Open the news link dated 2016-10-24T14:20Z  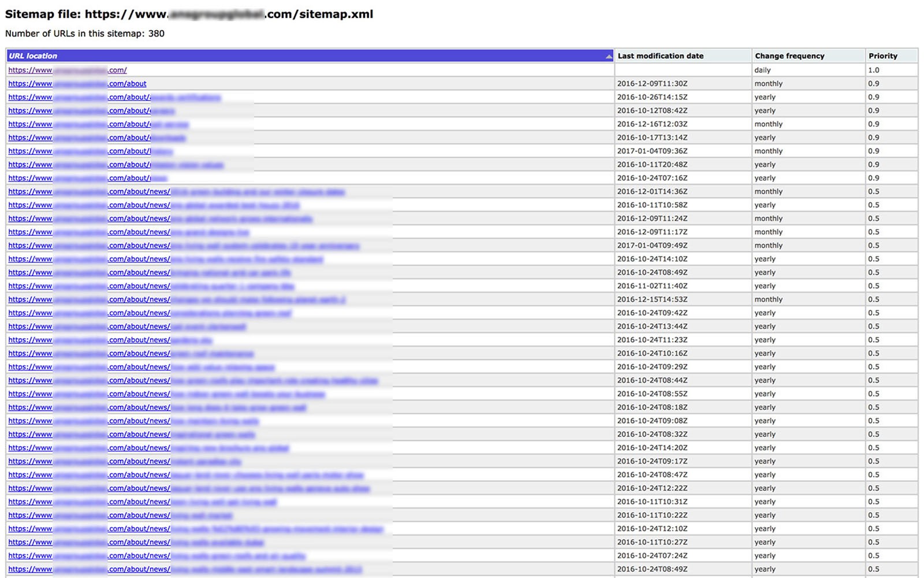tap(148, 448)
